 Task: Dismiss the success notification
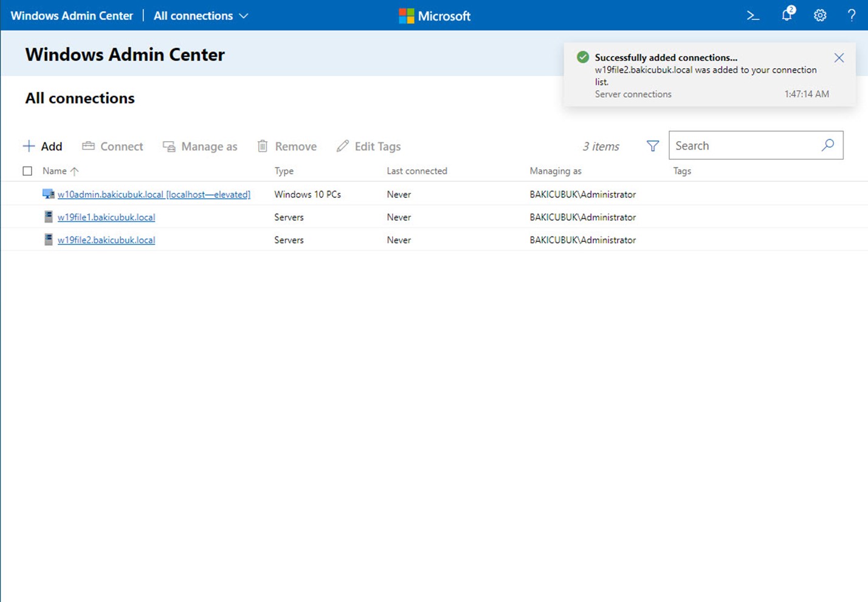pos(839,58)
